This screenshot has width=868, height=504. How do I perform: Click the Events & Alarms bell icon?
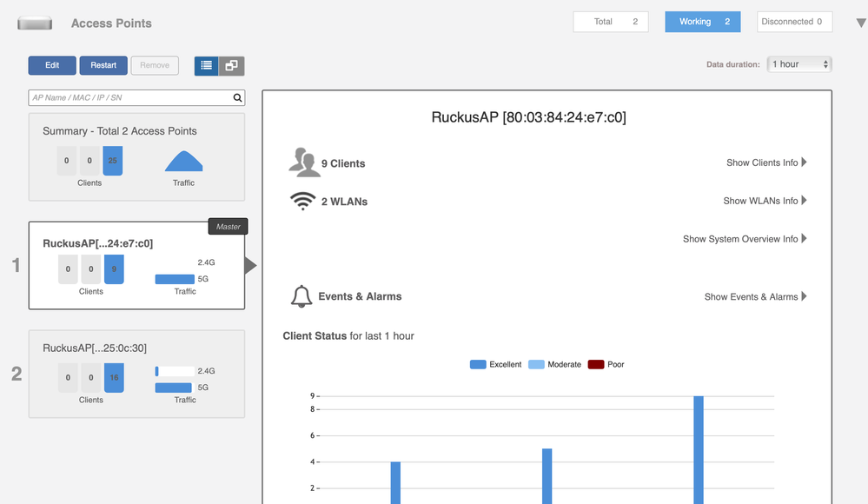click(301, 296)
